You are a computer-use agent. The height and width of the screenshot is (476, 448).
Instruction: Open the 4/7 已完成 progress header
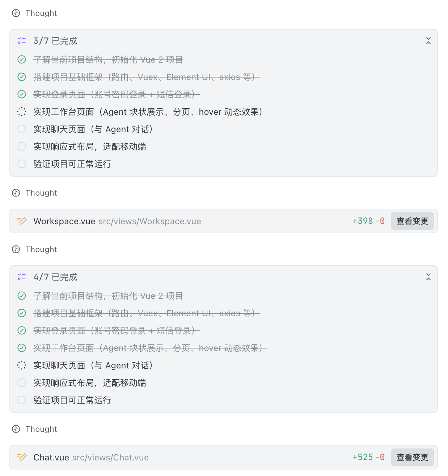tap(55, 277)
